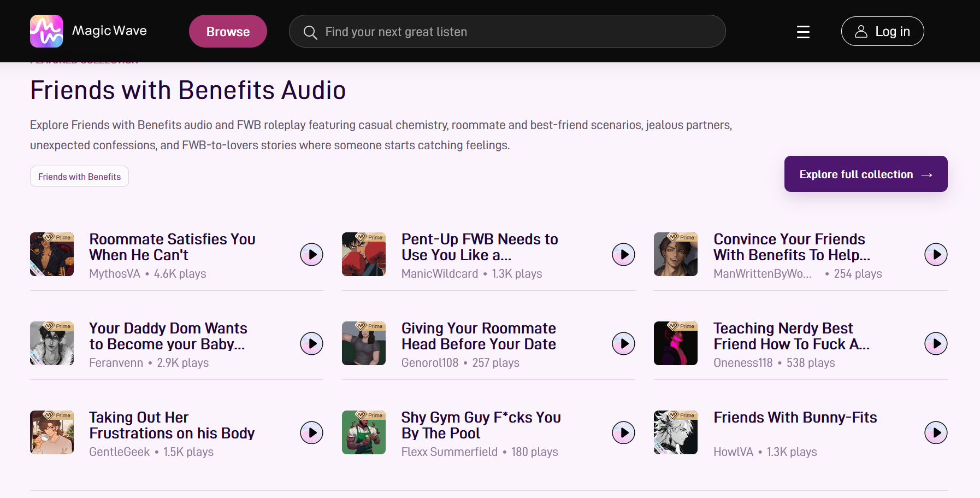Open title Friends With Bunny-Fits
Image resolution: width=980 pixels, height=498 pixels.
tap(795, 418)
